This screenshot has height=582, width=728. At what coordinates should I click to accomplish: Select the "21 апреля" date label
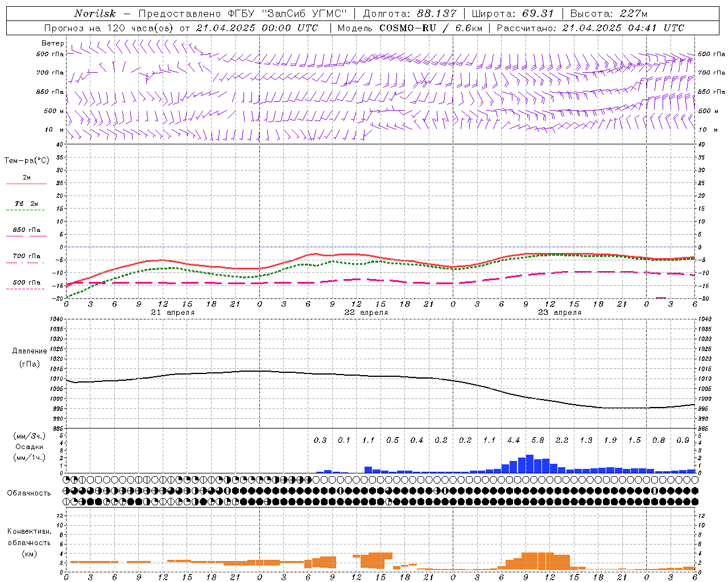click(x=172, y=312)
